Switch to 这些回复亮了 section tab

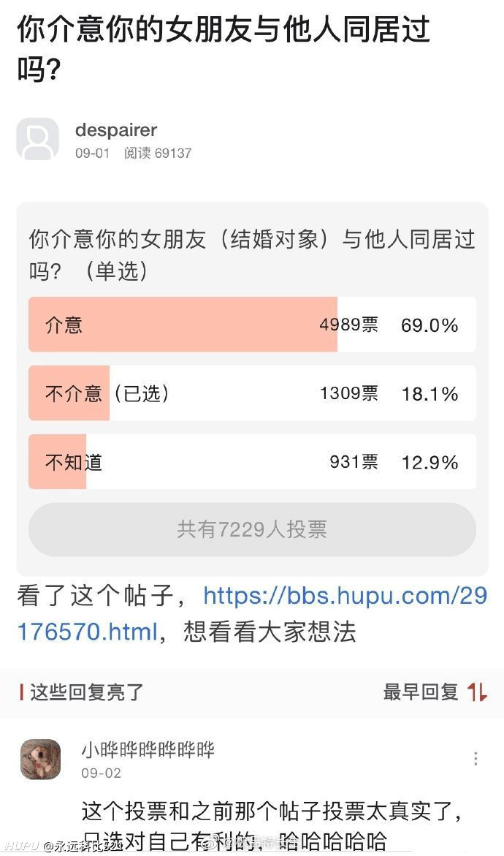[x=86, y=692]
